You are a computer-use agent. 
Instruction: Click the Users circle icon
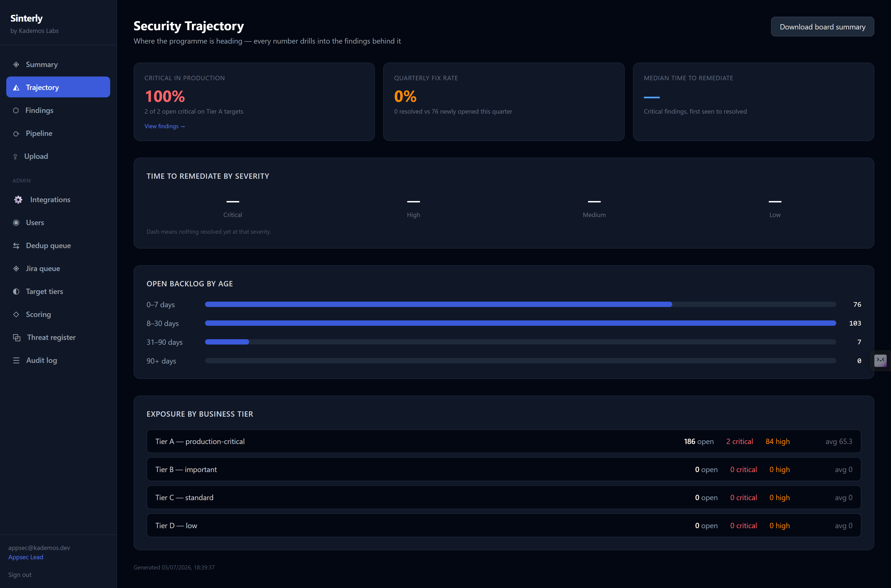16,223
